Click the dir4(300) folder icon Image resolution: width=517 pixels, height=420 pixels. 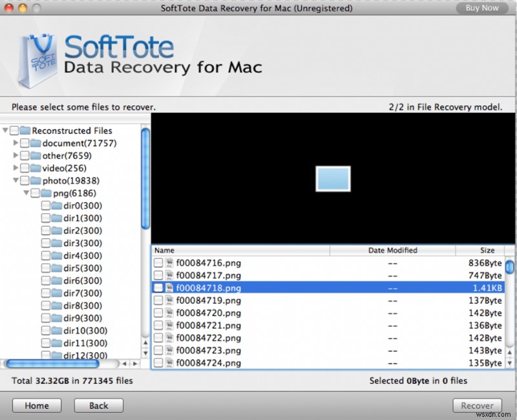click(x=57, y=256)
